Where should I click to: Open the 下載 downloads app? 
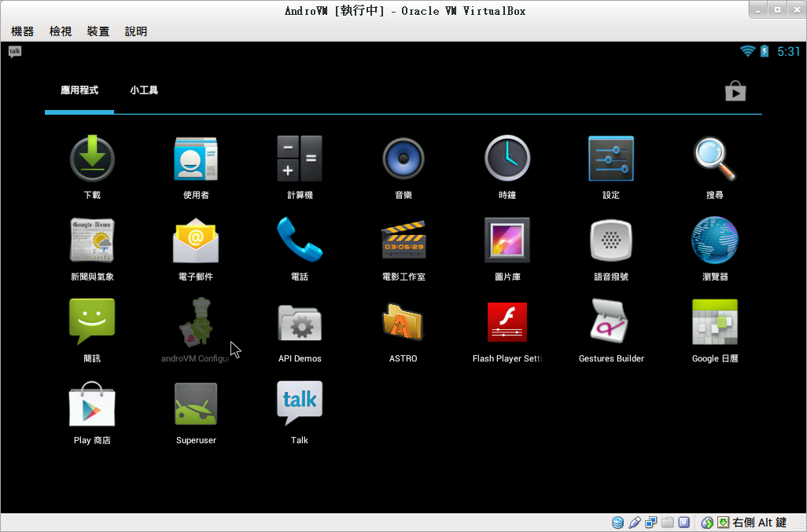coord(92,167)
